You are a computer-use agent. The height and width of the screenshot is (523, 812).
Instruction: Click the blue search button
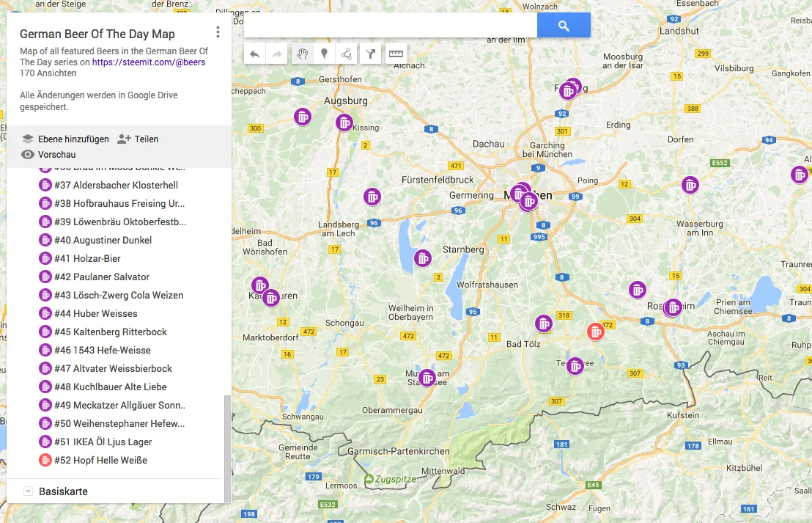[564, 26]
